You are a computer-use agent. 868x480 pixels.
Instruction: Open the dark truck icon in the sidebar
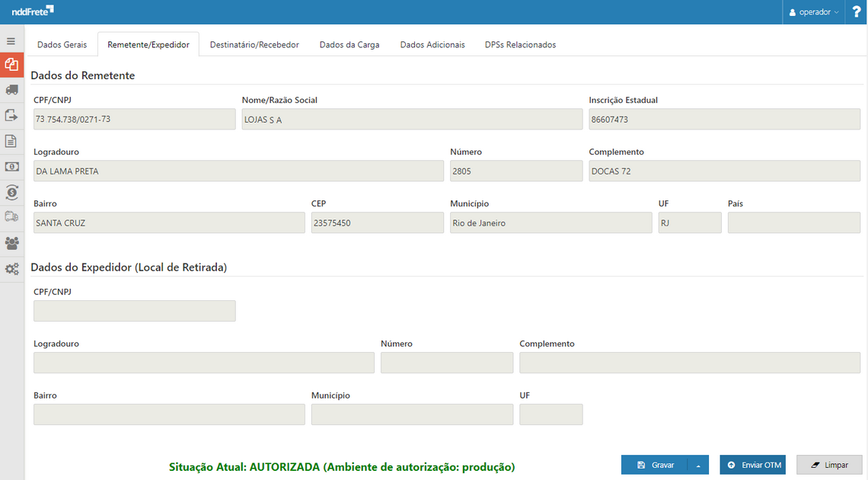click(x=11, y=90)
